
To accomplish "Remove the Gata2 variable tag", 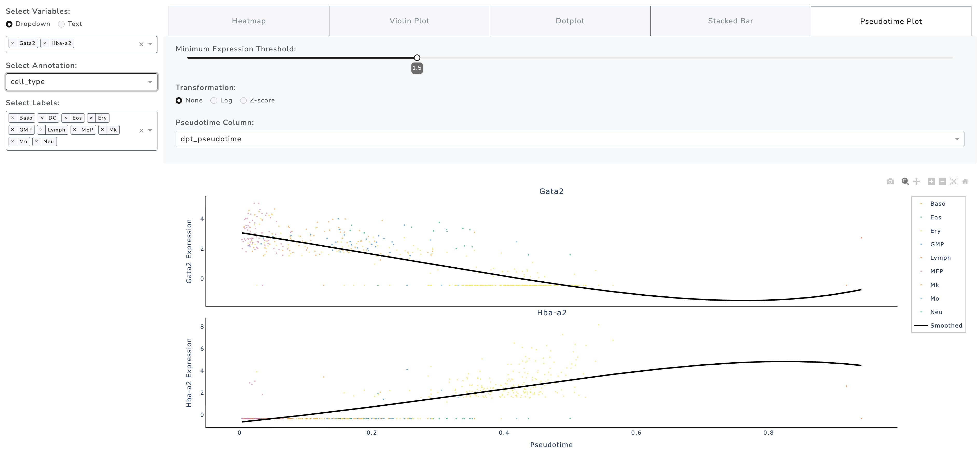I will tap(12, 43).
